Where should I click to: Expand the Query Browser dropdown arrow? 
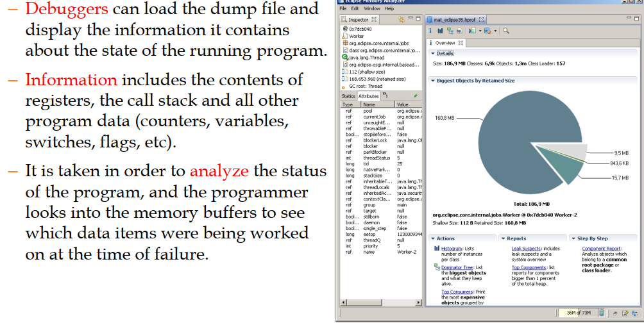point(495,31)
